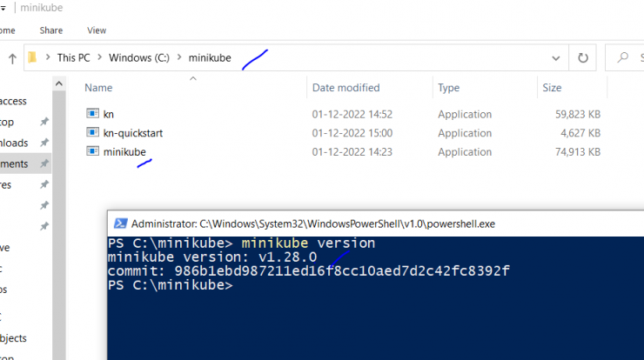Viewport: 644px width, 360px height.
Task: Select the kn application icon
Action: (x=92, y=113)
